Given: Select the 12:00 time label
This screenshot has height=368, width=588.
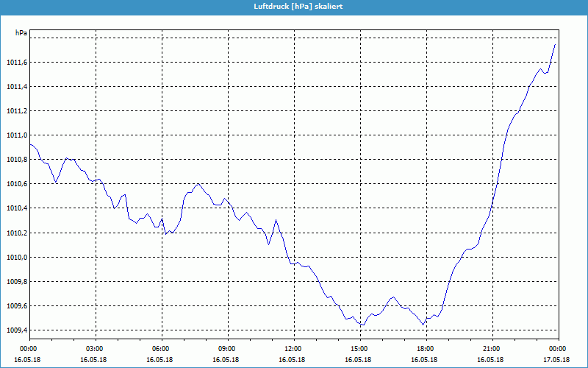Looking at the screenshot, I should (293, 349).
